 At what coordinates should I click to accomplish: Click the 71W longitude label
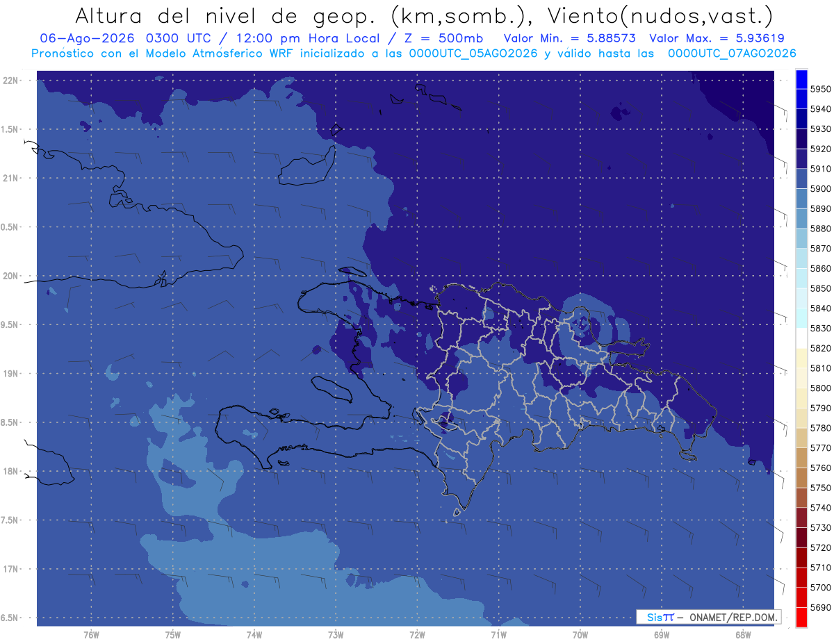[x=498, y=635]
